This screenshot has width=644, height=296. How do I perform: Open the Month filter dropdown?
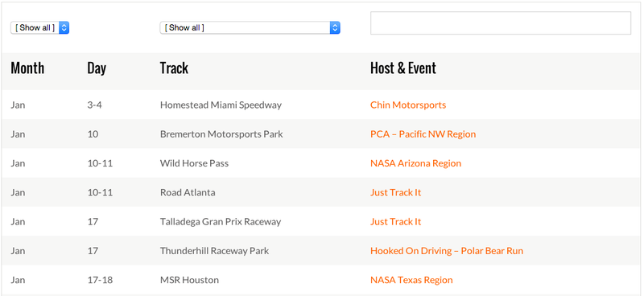coord(39,27)
